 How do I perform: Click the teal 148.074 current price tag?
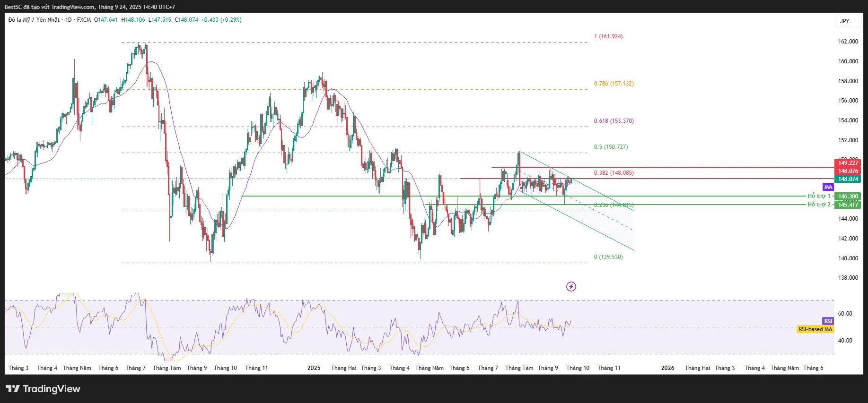tap(848, 179)
